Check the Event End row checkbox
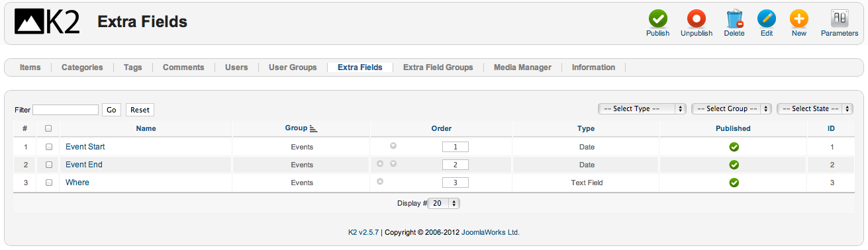868x250 pixels. click(49, 165)
